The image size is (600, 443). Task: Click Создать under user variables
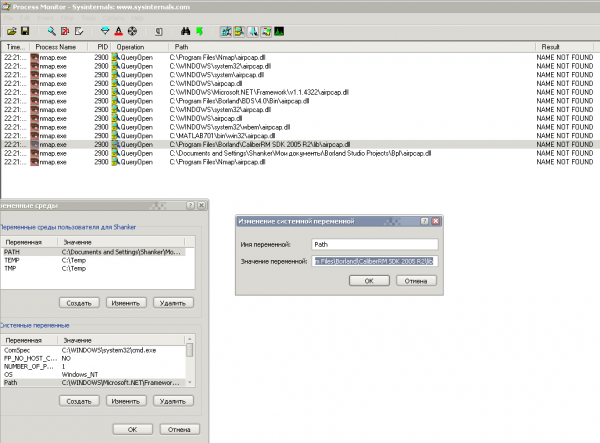pyautogui.click(x=79, y=303)
